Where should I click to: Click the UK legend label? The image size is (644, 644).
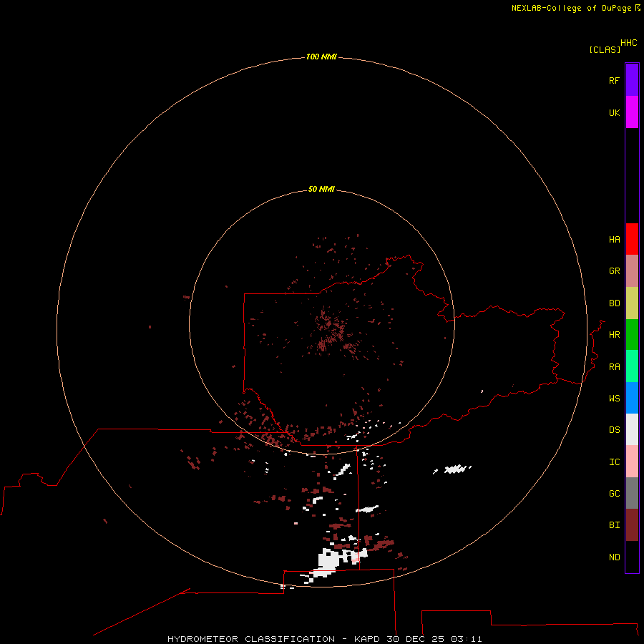pyautogui.click(x=614, y=112)
